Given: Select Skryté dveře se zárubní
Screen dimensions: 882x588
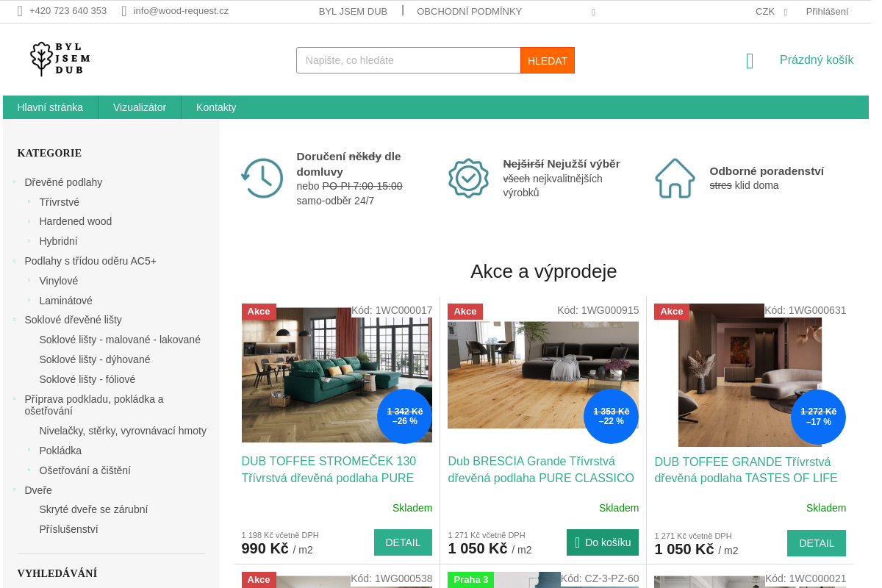Looking at the screenshot, I should click(93, 509).
